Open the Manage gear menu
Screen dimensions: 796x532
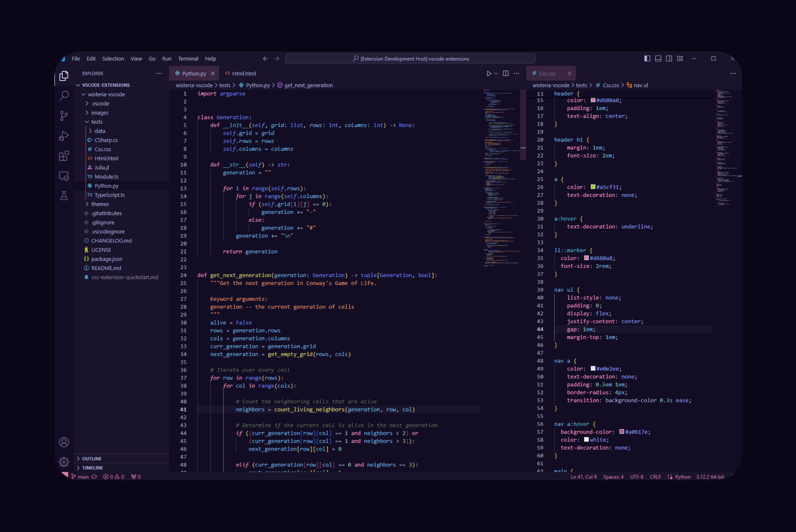(64, 462)
